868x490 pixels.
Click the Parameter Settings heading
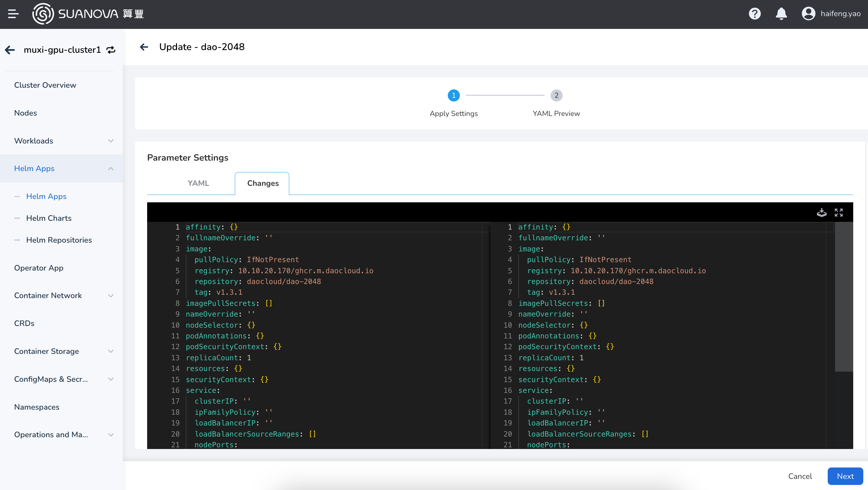pyautogui.click(x=188, y=158)
